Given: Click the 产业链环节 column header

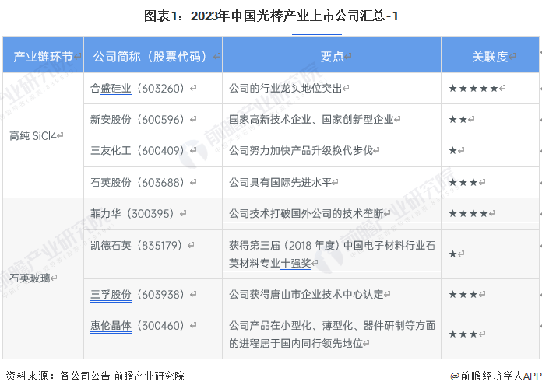Looking at the screenshot, I should tap(43, 54).
